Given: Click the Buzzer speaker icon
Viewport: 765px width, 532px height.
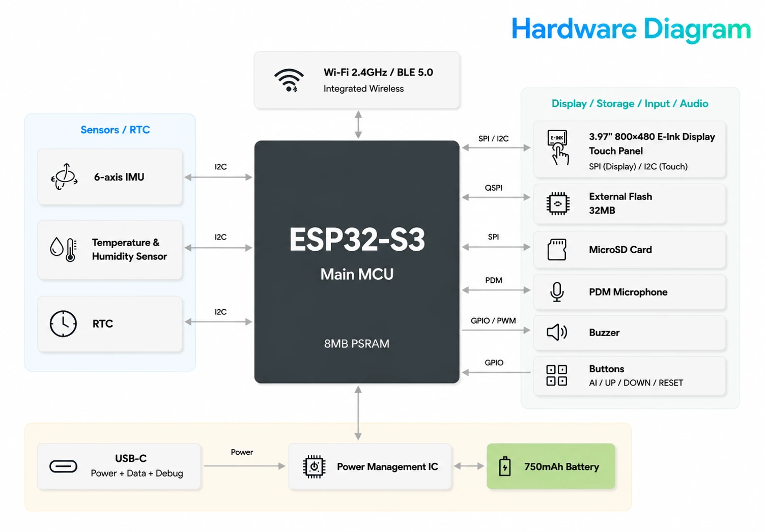Looking at the screenshot, I should [557, 332].
